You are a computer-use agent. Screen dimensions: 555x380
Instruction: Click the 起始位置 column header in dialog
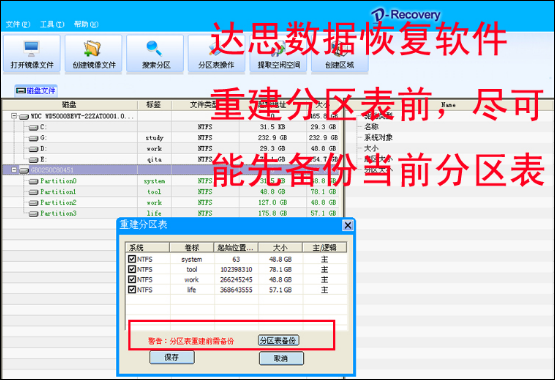[x=236, y=248]
